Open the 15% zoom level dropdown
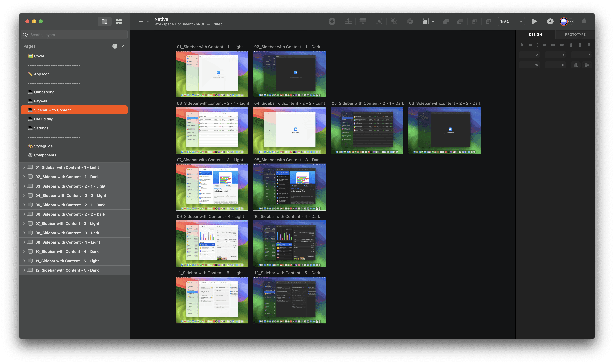This screenshot has height=364, width=614. click(511, 21)
